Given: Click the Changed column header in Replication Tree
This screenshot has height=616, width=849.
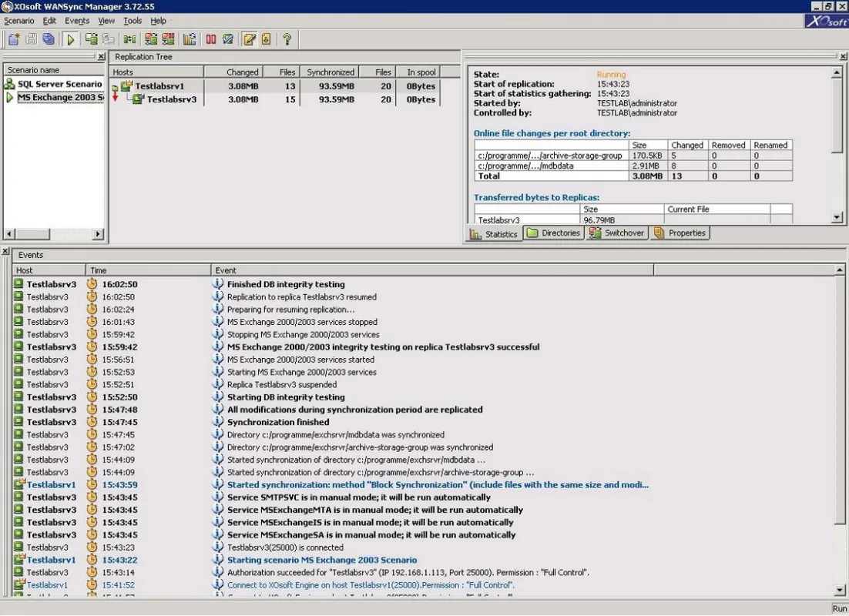Looking at the screenshot, I should click(x=233, y=72).
